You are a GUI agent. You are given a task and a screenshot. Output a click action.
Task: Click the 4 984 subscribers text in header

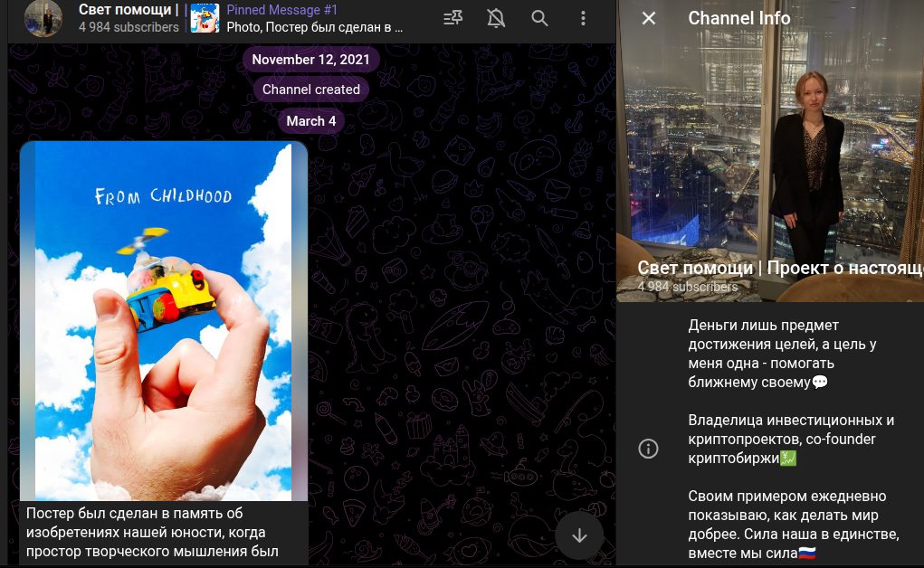(129, 27)
